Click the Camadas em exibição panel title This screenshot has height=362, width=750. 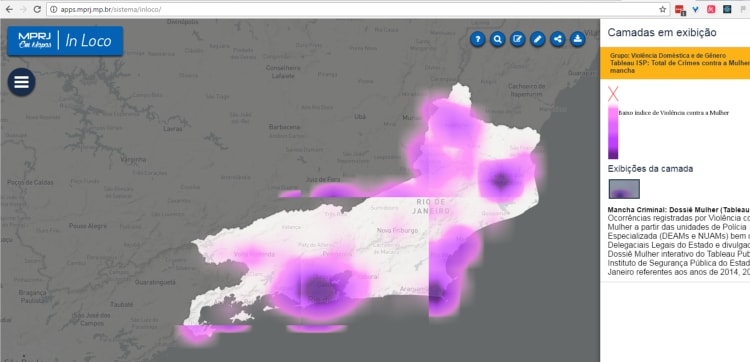coord(662,33)
